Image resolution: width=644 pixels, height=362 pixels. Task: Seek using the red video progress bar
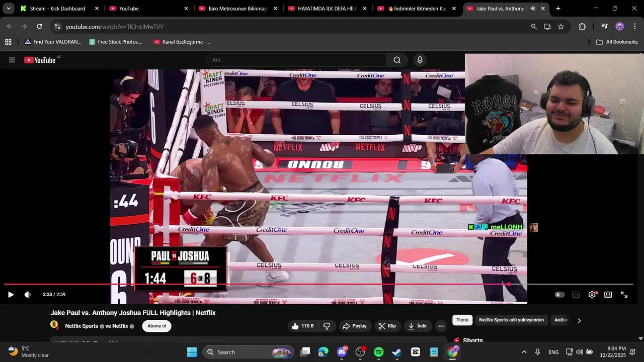pos(319,284)
